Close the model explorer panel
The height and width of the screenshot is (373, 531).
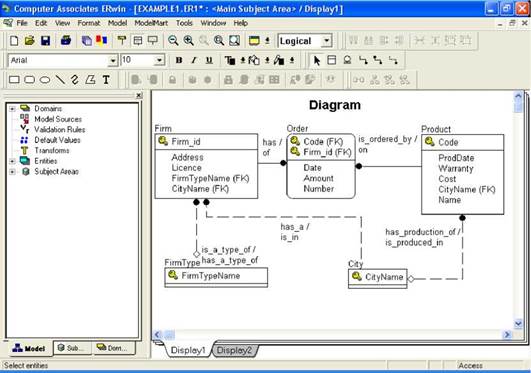point(139,96)
